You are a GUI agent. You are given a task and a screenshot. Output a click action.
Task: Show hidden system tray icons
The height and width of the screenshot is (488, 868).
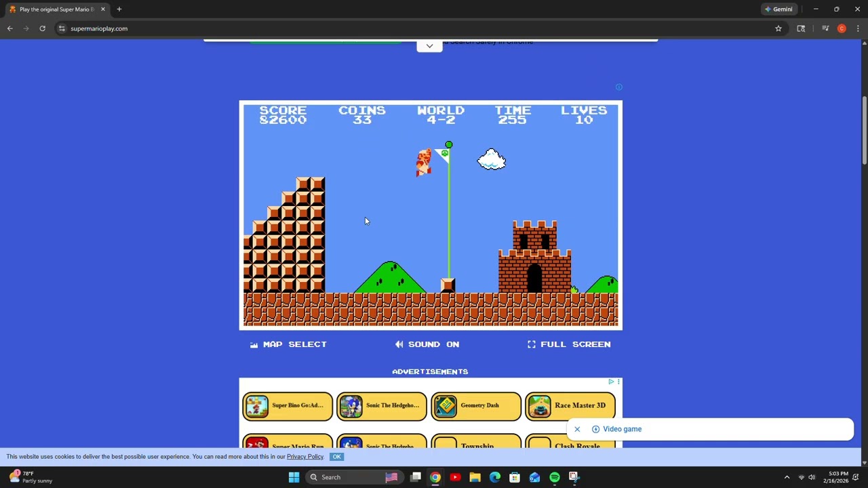click(x=787, y=477)
